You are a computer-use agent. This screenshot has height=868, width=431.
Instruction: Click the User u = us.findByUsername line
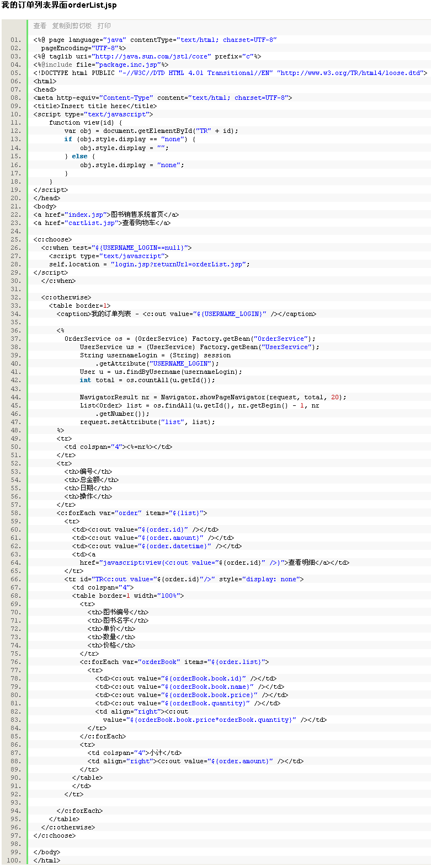click(161, 372)
